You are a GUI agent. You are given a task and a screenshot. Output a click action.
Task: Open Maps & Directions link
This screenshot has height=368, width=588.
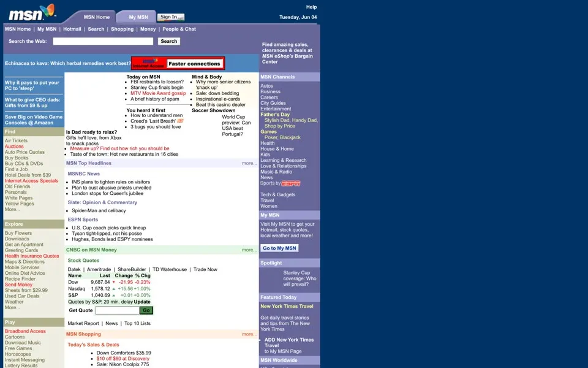(24, 262)
